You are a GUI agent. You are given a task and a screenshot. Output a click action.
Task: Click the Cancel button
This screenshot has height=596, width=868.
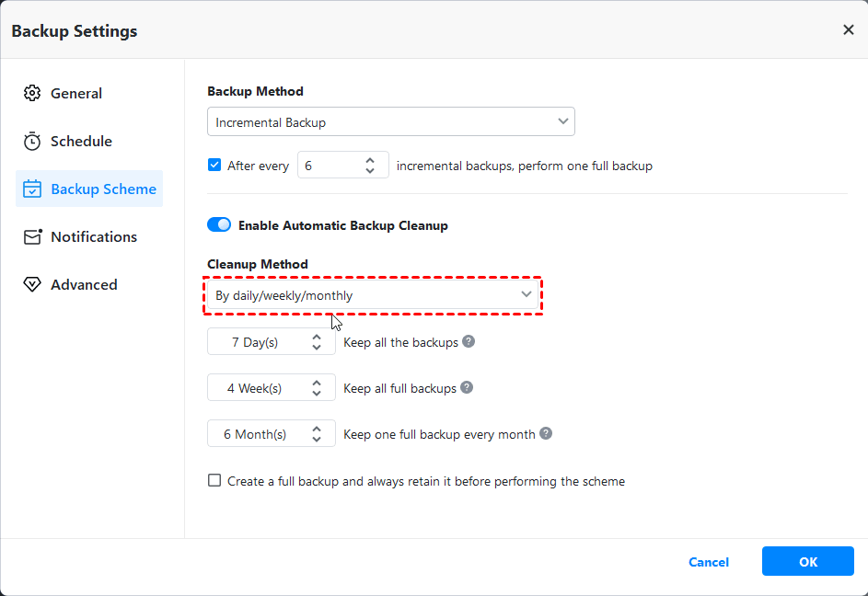point(708,562)
